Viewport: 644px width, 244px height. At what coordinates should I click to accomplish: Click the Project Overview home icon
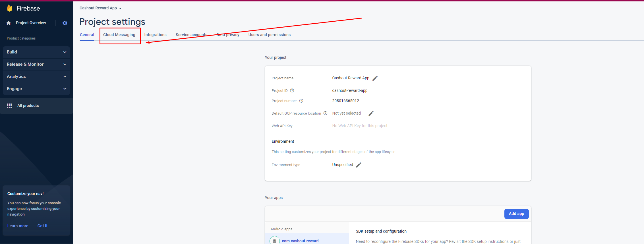point(9,23)
